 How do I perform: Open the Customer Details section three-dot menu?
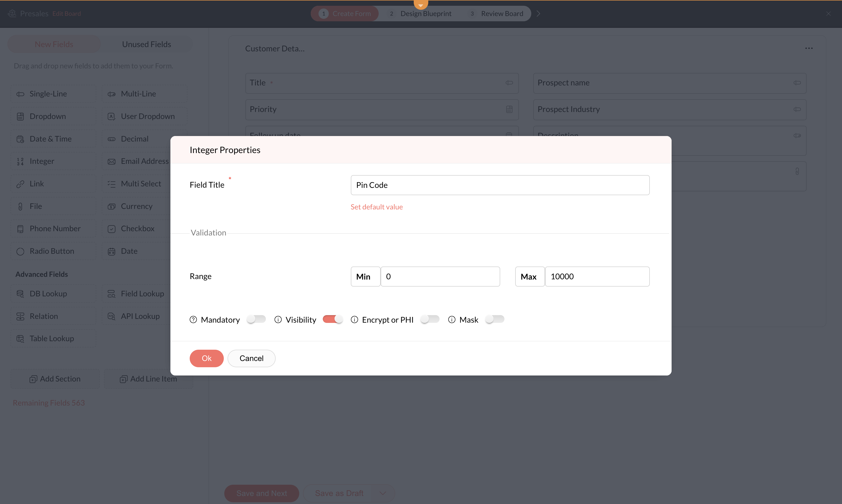(x=809, y=49)
